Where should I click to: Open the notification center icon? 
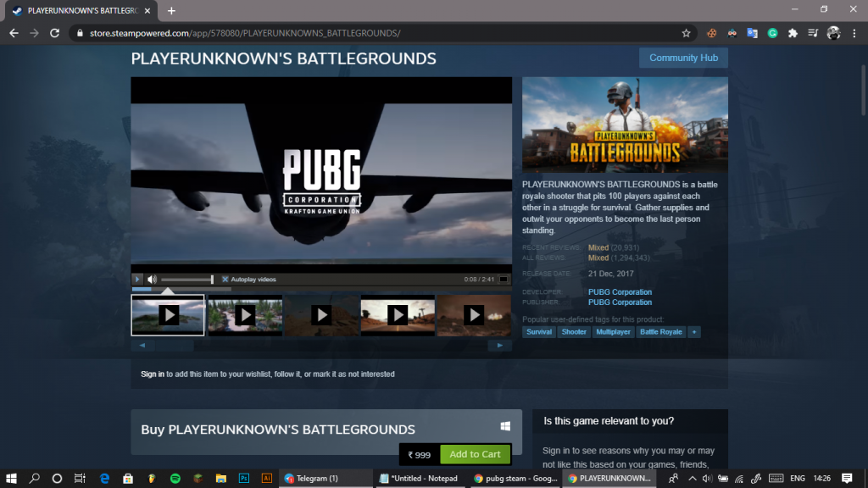[x=847, y=478]
